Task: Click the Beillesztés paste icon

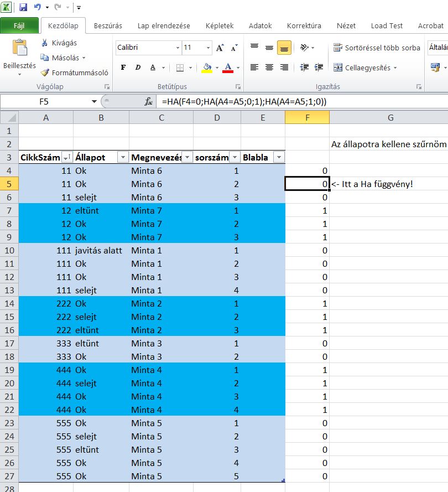Action: coord(19,48)
